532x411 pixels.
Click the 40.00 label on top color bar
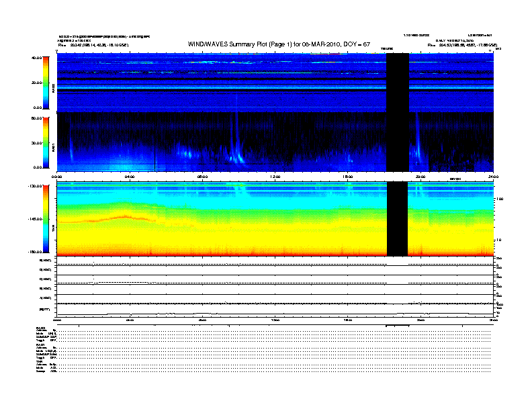click(36, 58)
